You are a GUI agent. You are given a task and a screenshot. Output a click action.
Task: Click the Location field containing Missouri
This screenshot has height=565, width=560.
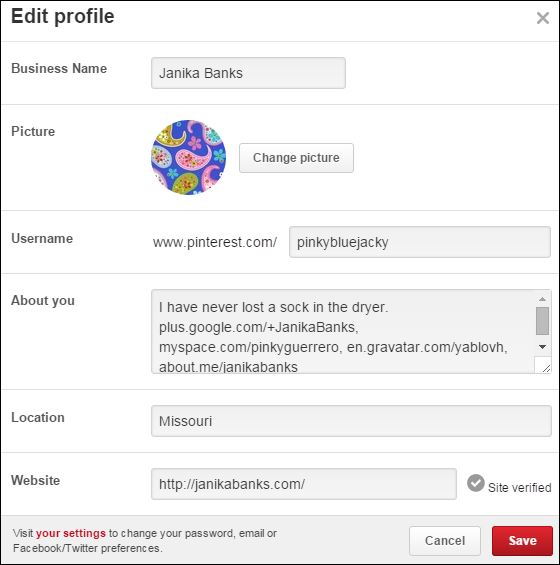pos(351,421)
